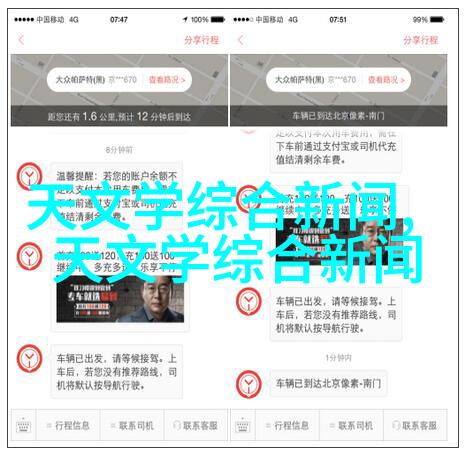
Task: Click 分享行程 in left screen header
Action: tap(201, 40)
